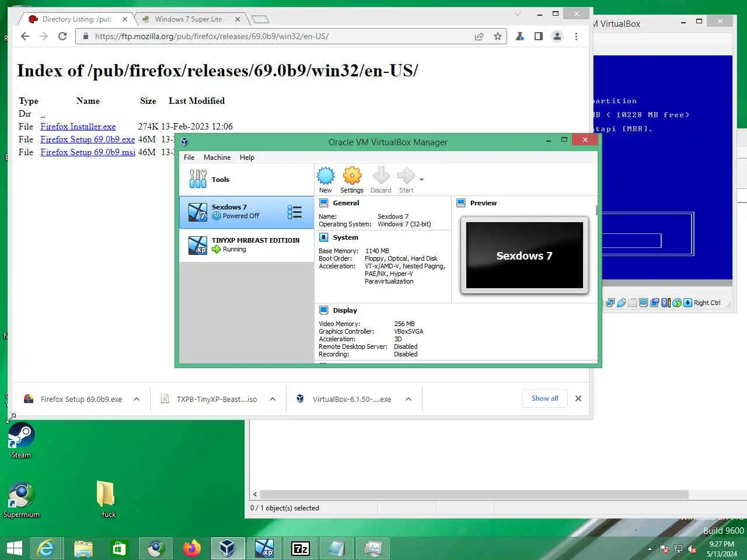Select the Directory Listing browser tab
Viewport: 747px width, 560px height.
(76, 19)
